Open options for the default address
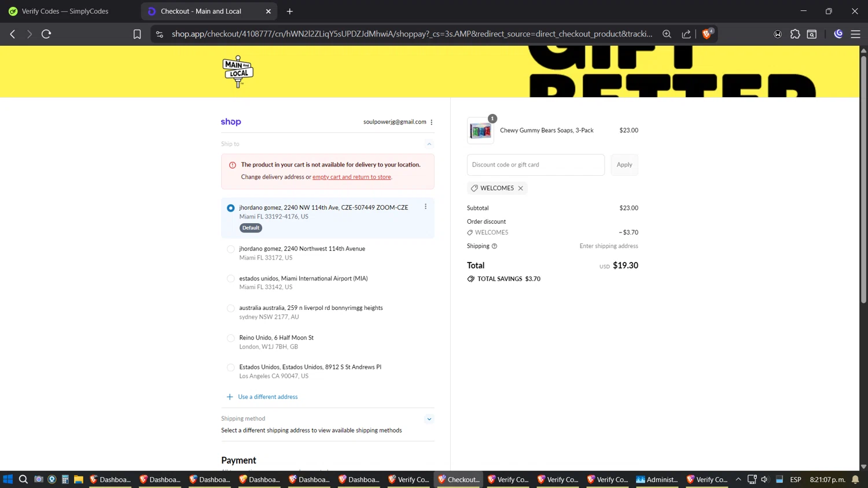 (x=425, y=207)
